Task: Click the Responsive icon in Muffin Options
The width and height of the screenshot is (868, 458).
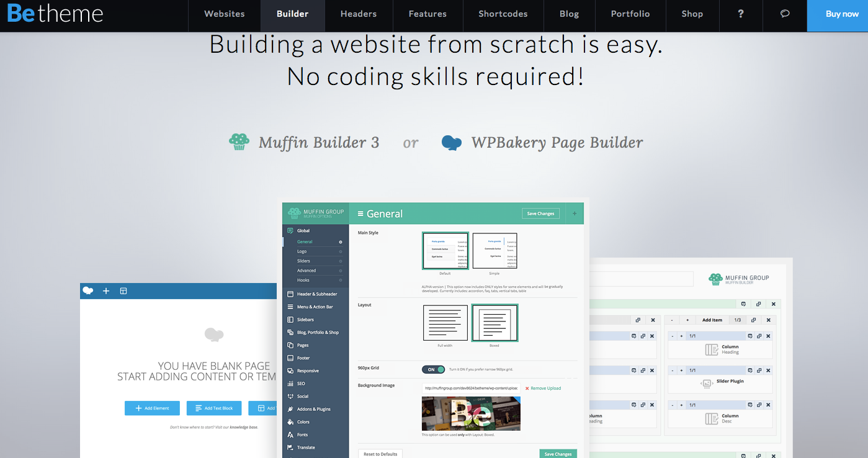Action: pos(290,371)
